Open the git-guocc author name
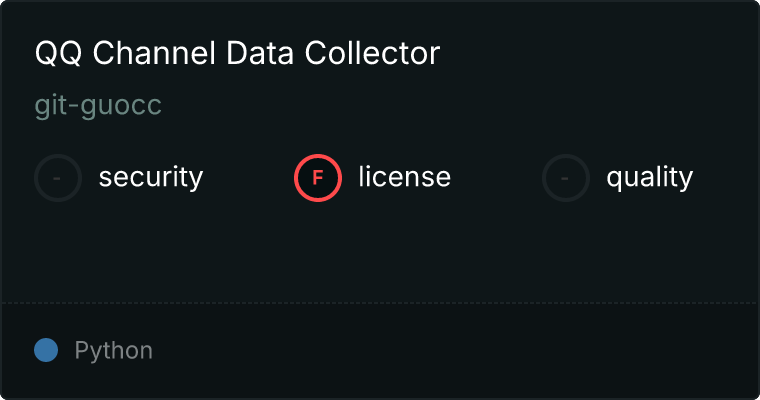This screenshot has width=760, height=400. 98,106
